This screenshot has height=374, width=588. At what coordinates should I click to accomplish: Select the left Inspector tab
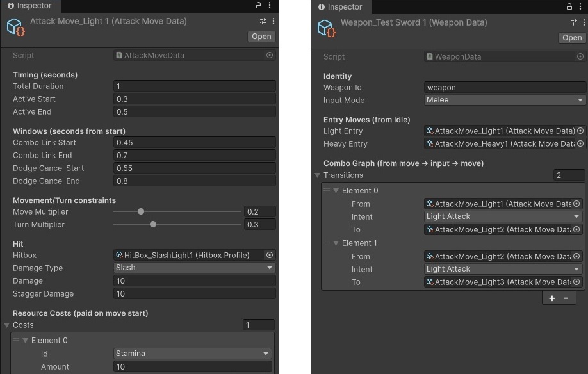(30, 6)
